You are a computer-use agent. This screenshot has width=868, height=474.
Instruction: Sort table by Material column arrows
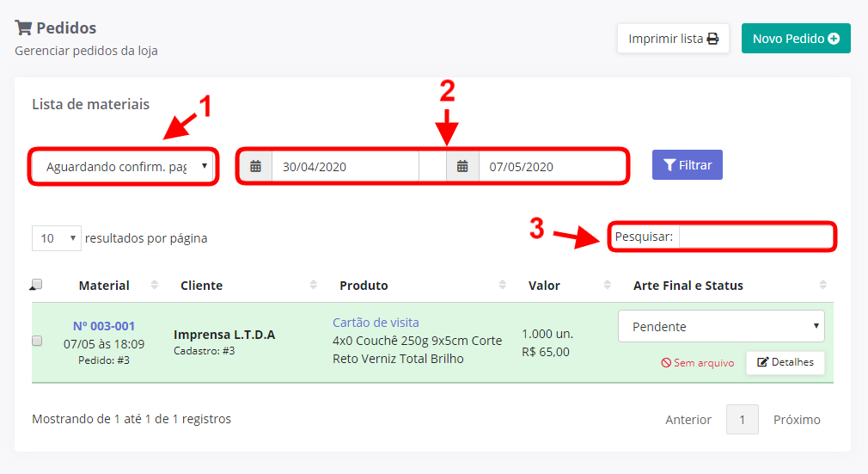pyautogui.click(x=155, y=285)
